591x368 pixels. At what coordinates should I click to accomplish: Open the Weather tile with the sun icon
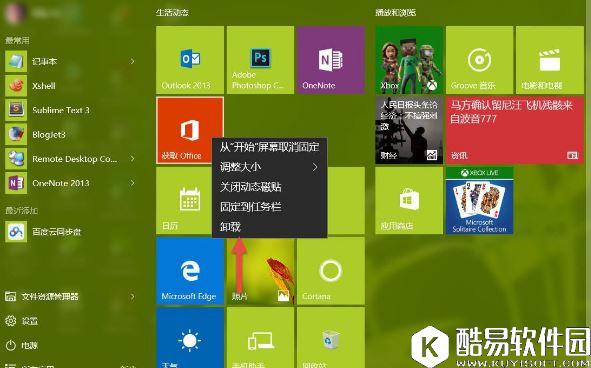click(190, 337)
